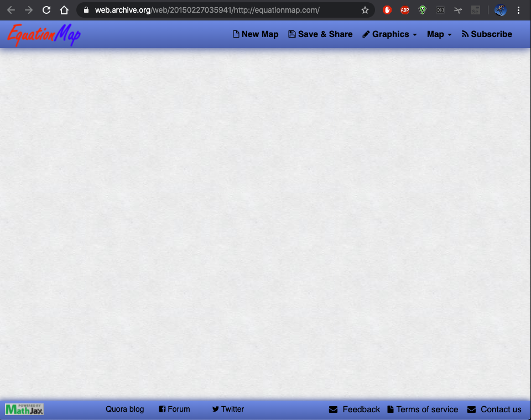Click the Contact us link
The image size is (531, 420).
point(494,410)
